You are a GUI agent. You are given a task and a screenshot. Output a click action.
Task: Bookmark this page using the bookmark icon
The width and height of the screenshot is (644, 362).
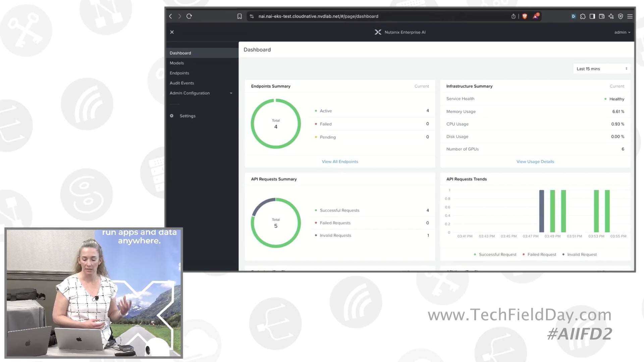coord(239,16)
